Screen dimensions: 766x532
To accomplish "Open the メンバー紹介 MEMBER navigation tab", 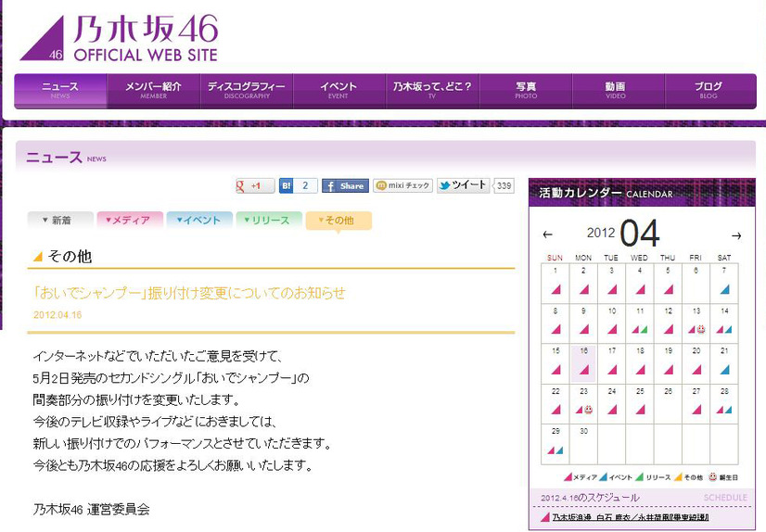I will point(153,91).
